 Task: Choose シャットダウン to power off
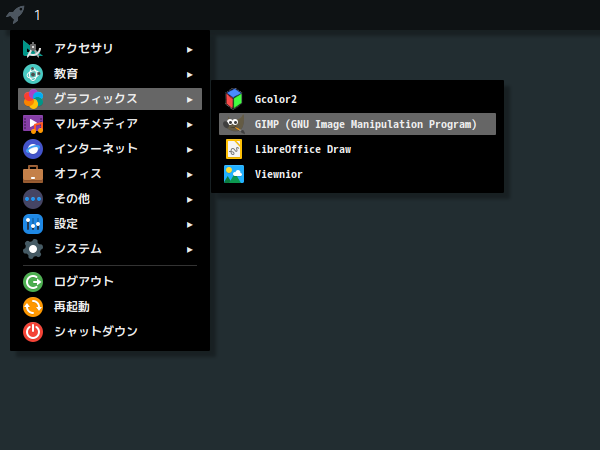(110, 332)
